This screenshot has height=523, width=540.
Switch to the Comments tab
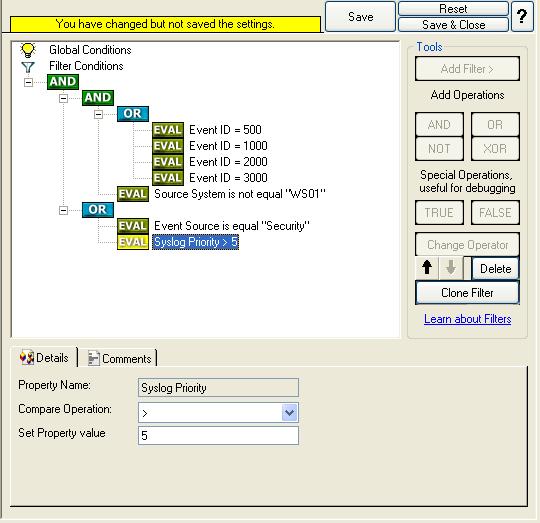click(x=120, y=358)
